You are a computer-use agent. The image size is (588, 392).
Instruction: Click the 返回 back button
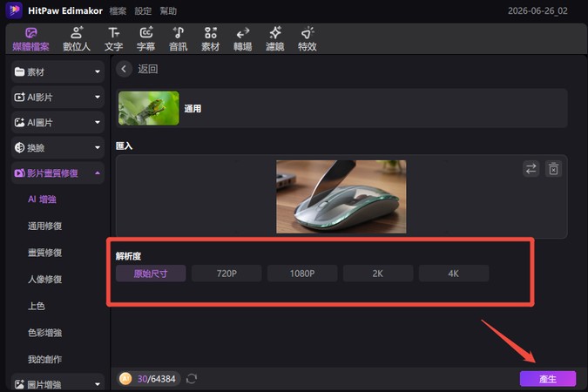tap(138, 69)
